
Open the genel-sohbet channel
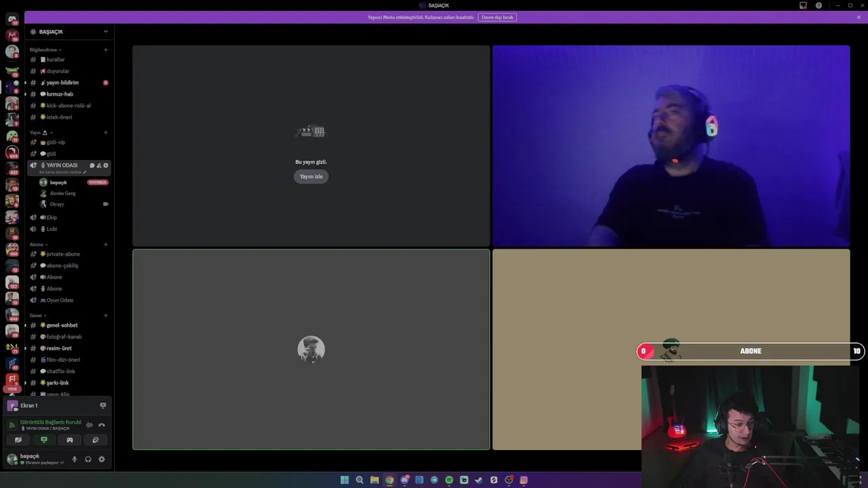tap(68, 325)
